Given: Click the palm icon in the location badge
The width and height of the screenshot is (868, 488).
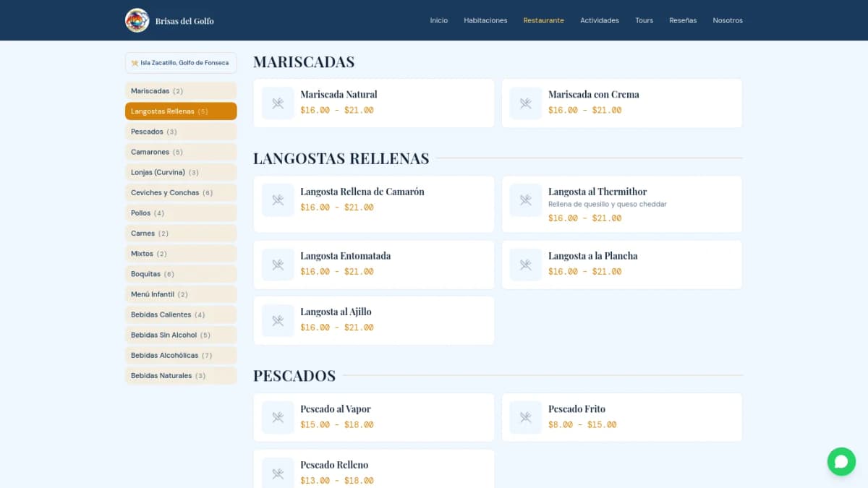Looking at the screenshot, I should pos(135,63).
